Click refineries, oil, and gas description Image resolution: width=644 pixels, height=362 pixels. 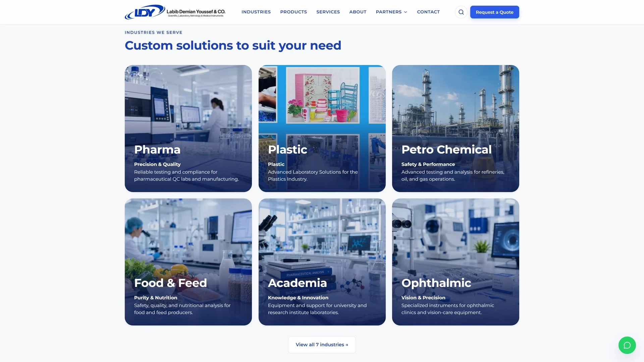[x=453, y=175]
